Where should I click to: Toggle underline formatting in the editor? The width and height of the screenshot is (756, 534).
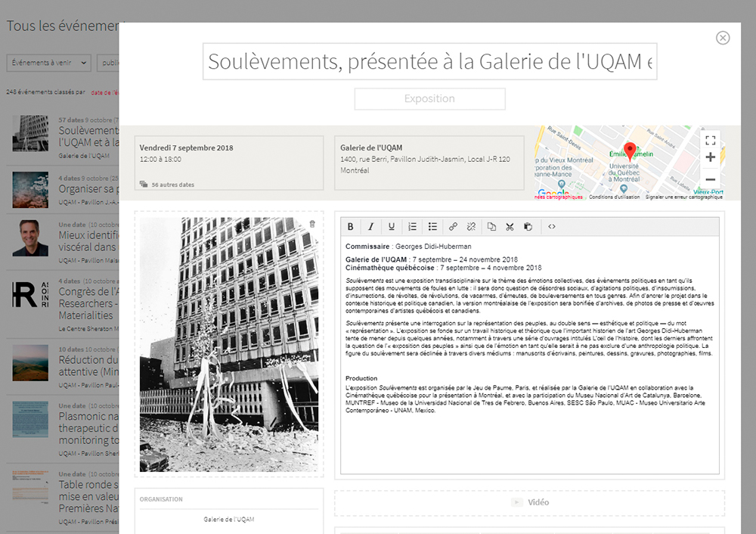pyautogui.click(x=392, y=226)
